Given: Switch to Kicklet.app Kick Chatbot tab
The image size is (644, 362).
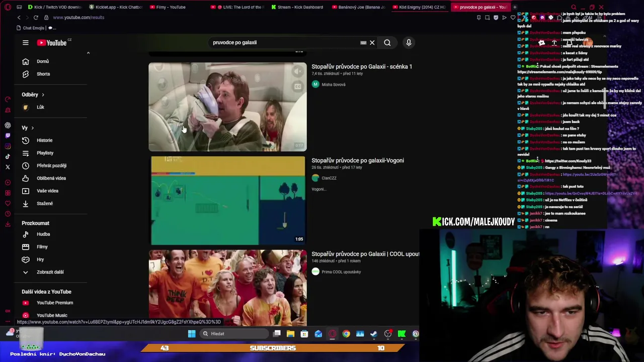Looking at the screenshot, I should (x=116, y=7).
